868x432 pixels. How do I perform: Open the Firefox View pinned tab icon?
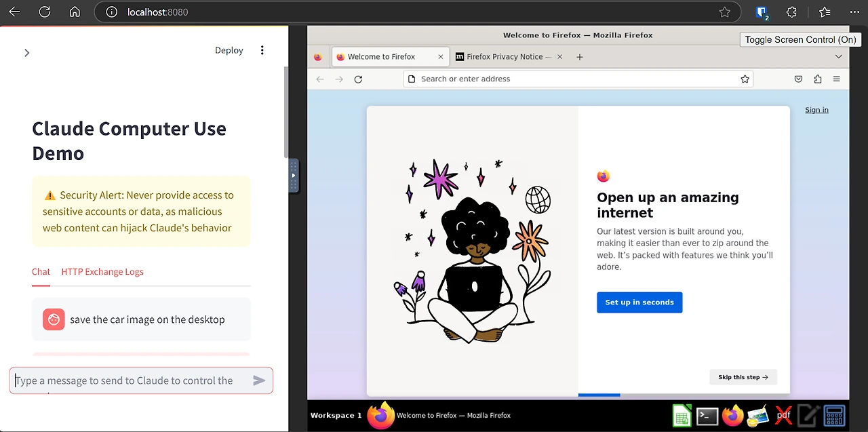tap(317, 57)
